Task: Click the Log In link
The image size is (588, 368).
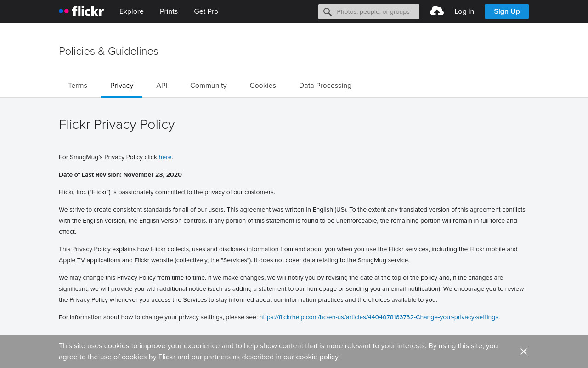Action: coord(464,11)
